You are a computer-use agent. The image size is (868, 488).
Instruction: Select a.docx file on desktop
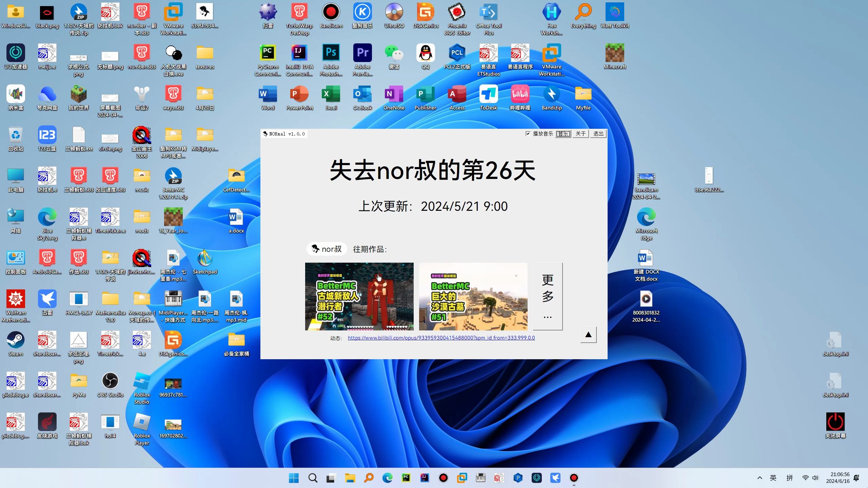236,221
